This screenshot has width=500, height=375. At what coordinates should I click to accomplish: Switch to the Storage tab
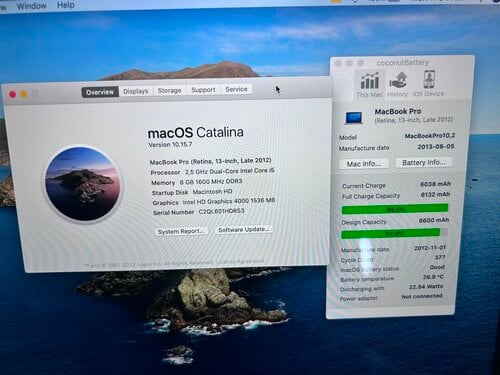[x=169, y=90]
